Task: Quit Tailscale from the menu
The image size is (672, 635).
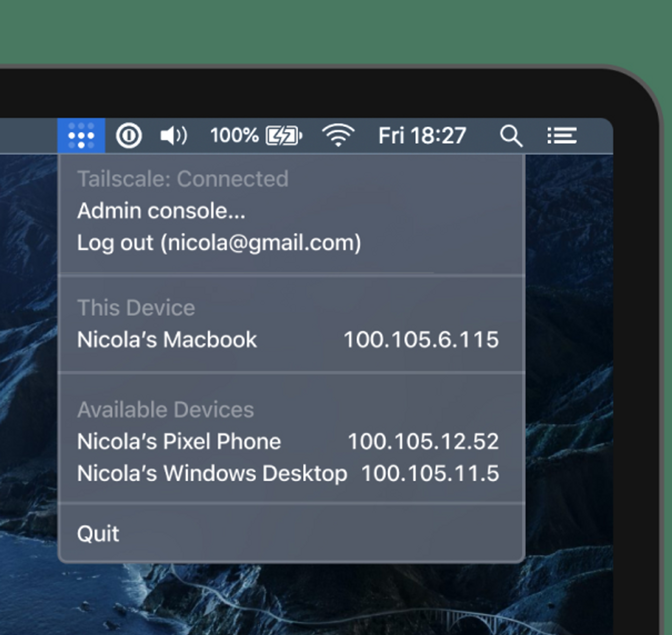Action: pyautogui.click(x=98, y=534)
